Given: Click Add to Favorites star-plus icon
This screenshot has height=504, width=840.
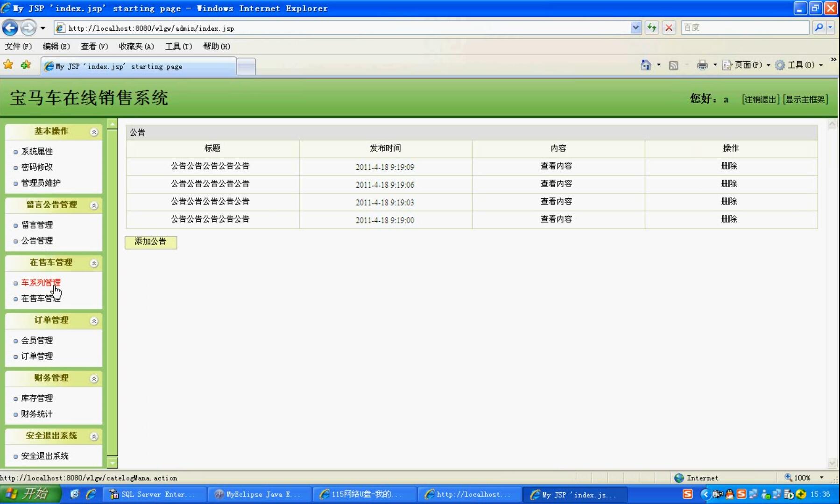Looking at the screenshot, I should pos(26,65).
